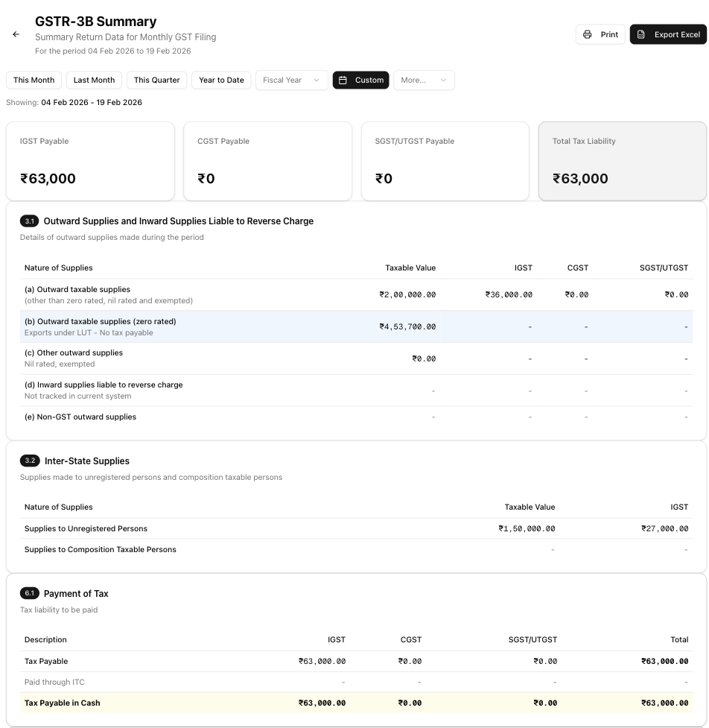This screenshot has height=728, width=709.
Task: Click the calendar icon in Custom
Action: 343,80
